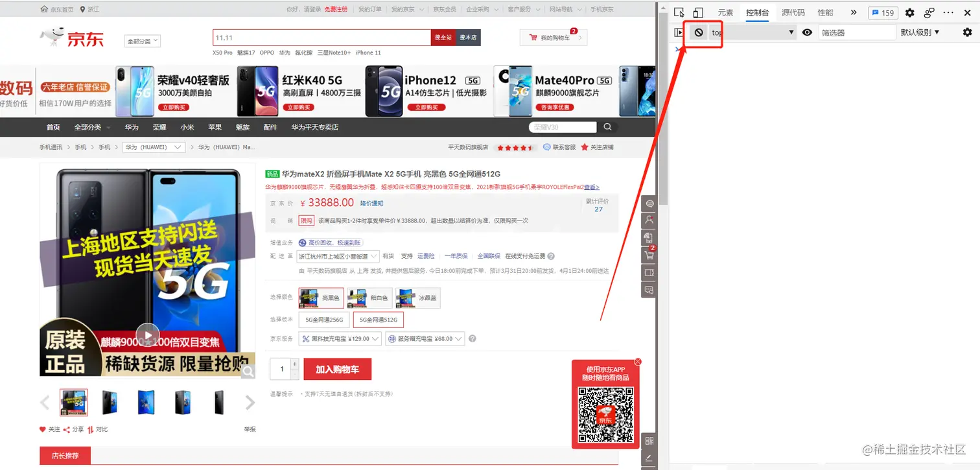Create live expression with eye icon

[808, 32]
